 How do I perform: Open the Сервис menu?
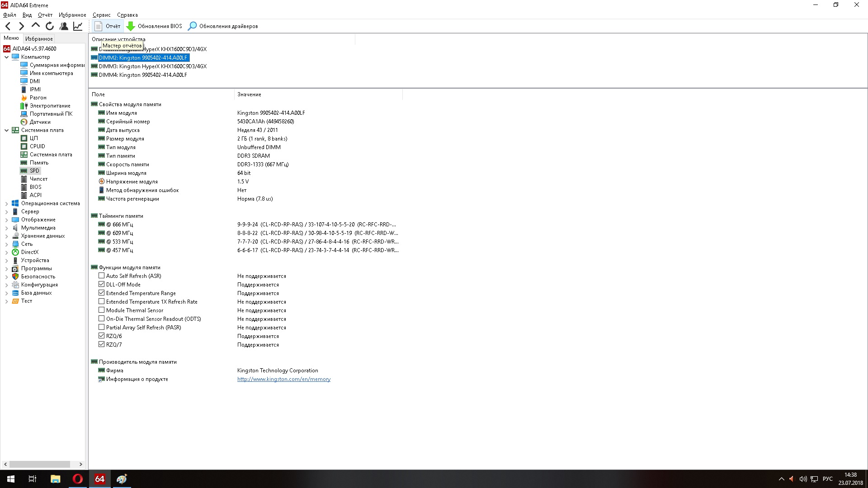click(101, 15)
